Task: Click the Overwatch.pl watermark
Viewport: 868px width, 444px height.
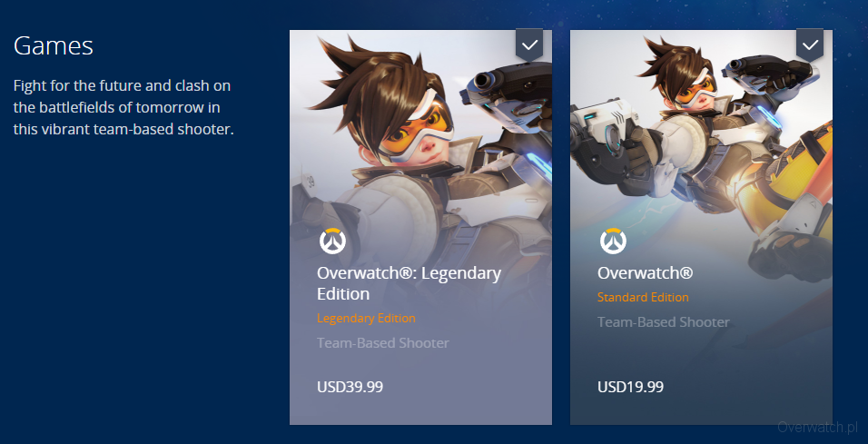Action: pyautogui.click(x=818, y=427)
